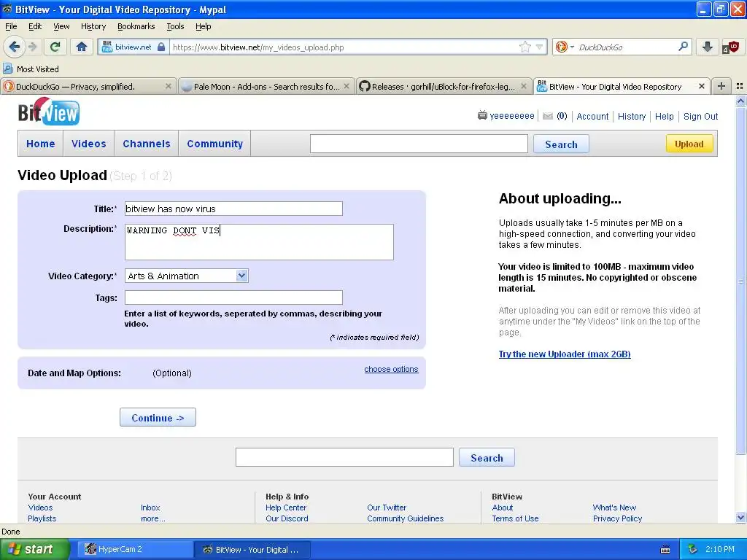Open the History link in the header
Image resolution: width=747 pixels, height=560 pixels.
pos(632,116)
